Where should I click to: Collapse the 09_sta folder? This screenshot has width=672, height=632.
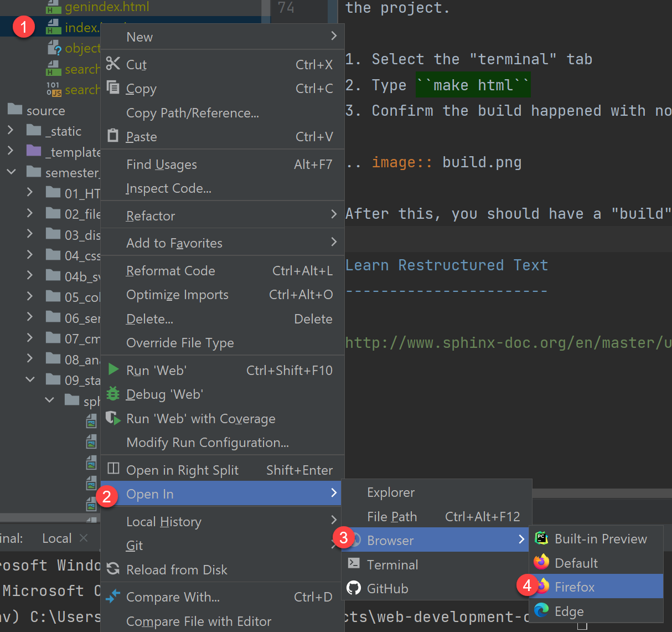coord(30,379)
